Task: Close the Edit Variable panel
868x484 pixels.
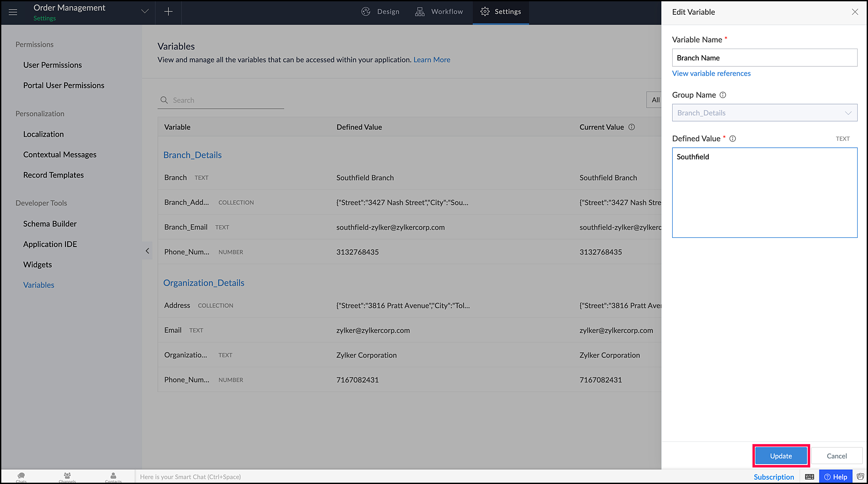Action: click(855, 12)
